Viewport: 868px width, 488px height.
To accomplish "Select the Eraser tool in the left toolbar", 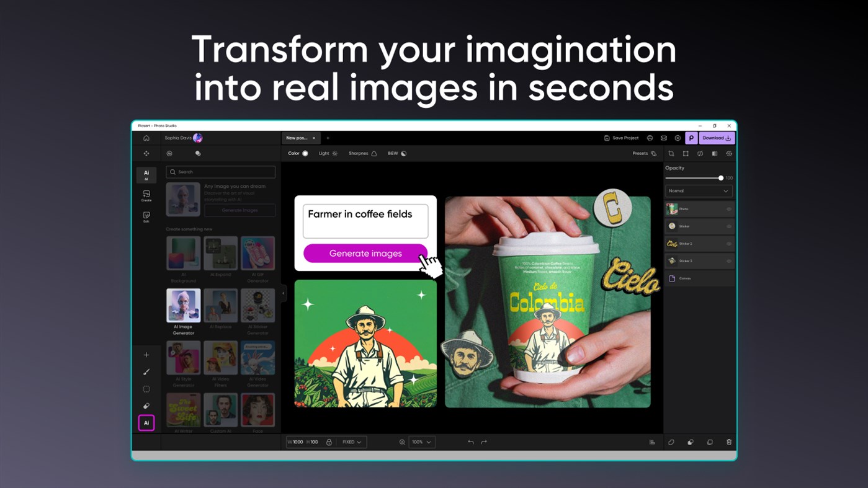I will [146, 406].
